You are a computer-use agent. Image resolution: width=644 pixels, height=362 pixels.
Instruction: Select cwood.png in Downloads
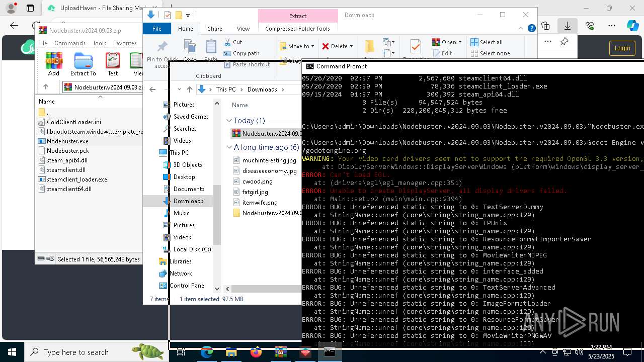(x=253, y=182)
